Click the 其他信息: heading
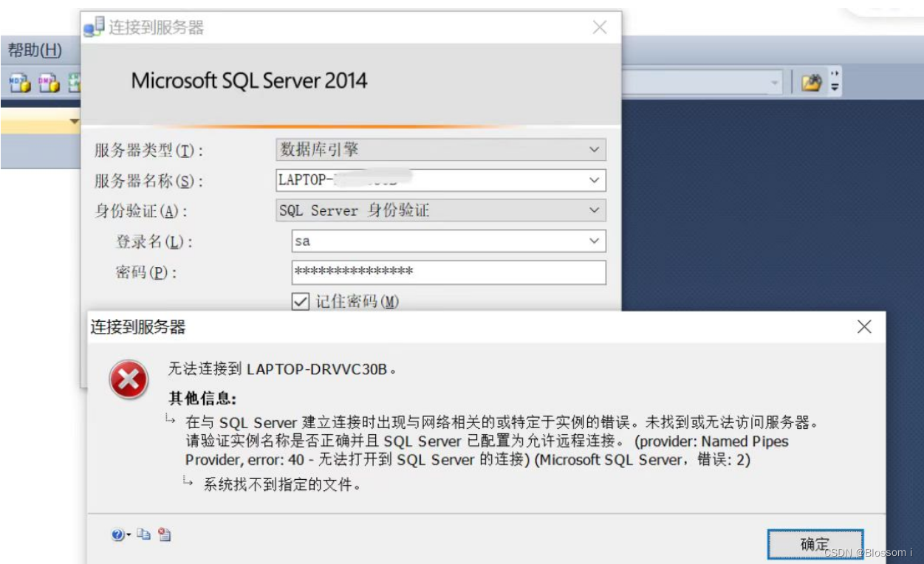924x564 pixels. (x=202, y=399)
